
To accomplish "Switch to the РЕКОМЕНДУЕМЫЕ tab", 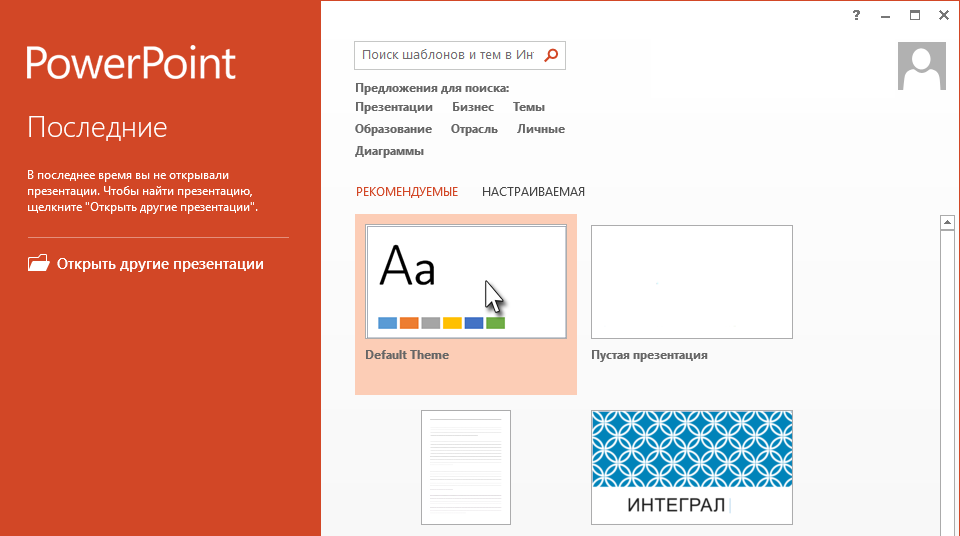I will click(x=407, y=192).
